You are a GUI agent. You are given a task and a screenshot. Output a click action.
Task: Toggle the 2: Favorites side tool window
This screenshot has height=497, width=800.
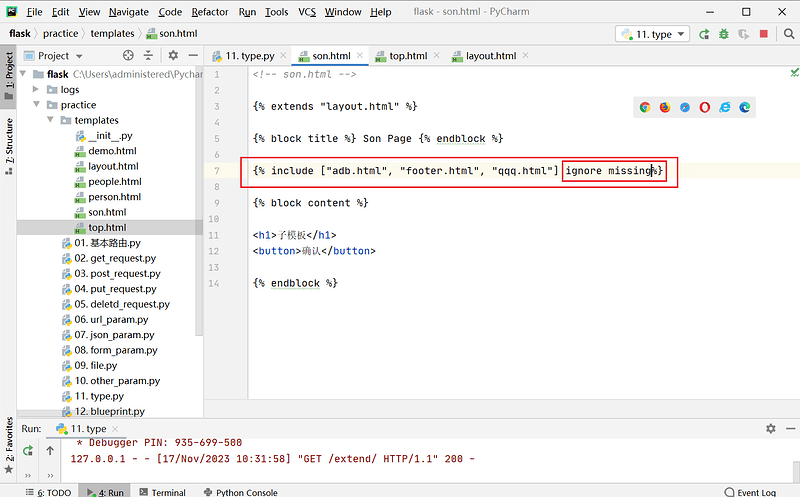9,445
